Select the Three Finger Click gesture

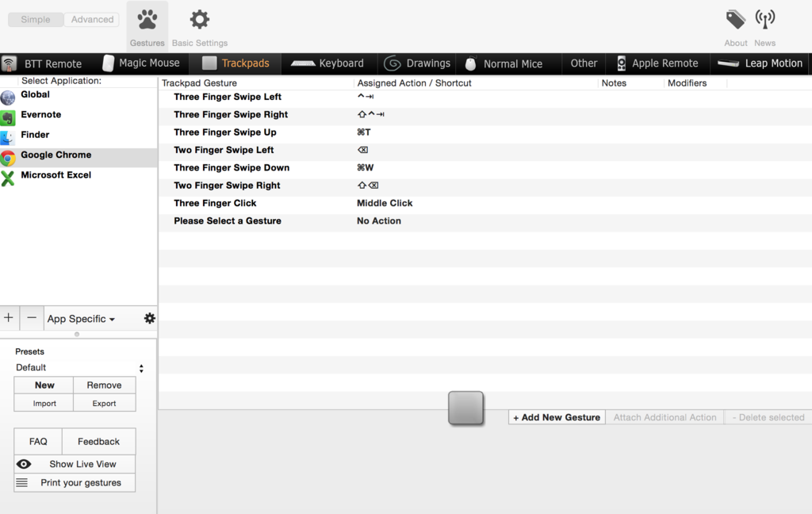[215, 203]
